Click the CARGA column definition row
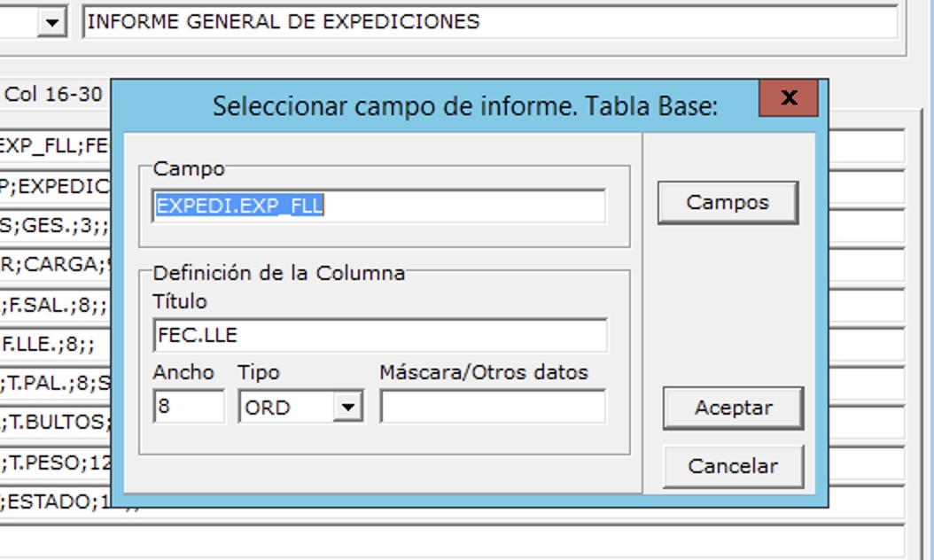 [x=55, y=264]
